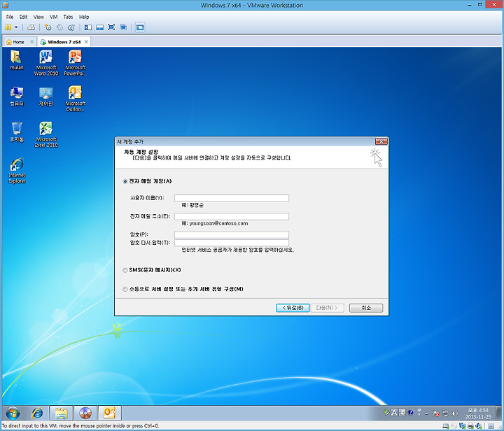Viewport: 504px width, 431px height.
Task: Click the Send Ctrl+Alt+Del toolbar icon
Action: coord(31,27)
